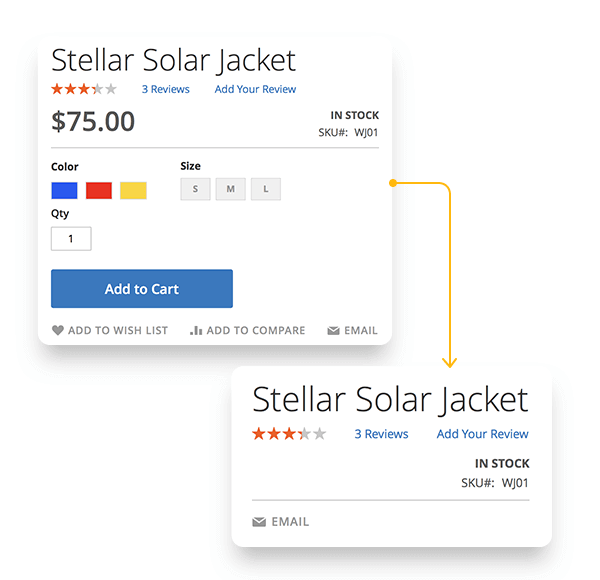Click the heart icon for wish list
This screenshot has height=580, width=600.
(57, 330)
